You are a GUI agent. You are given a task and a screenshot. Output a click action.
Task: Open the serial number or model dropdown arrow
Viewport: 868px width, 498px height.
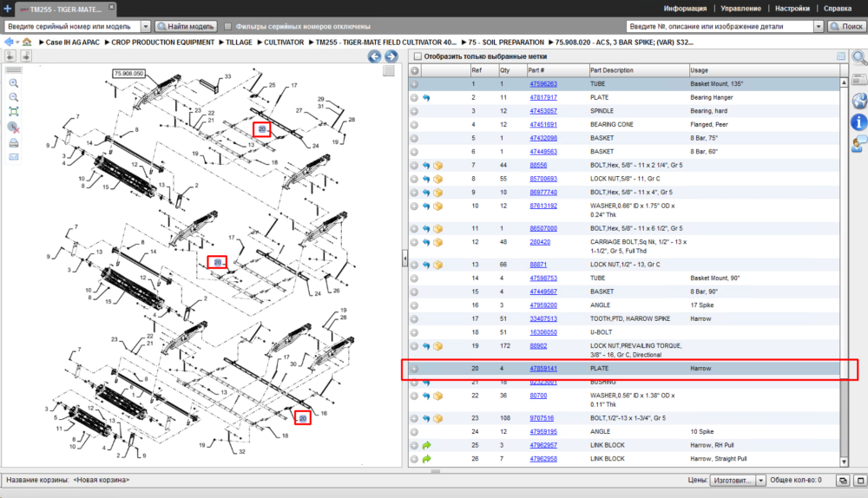click(146, 26)
